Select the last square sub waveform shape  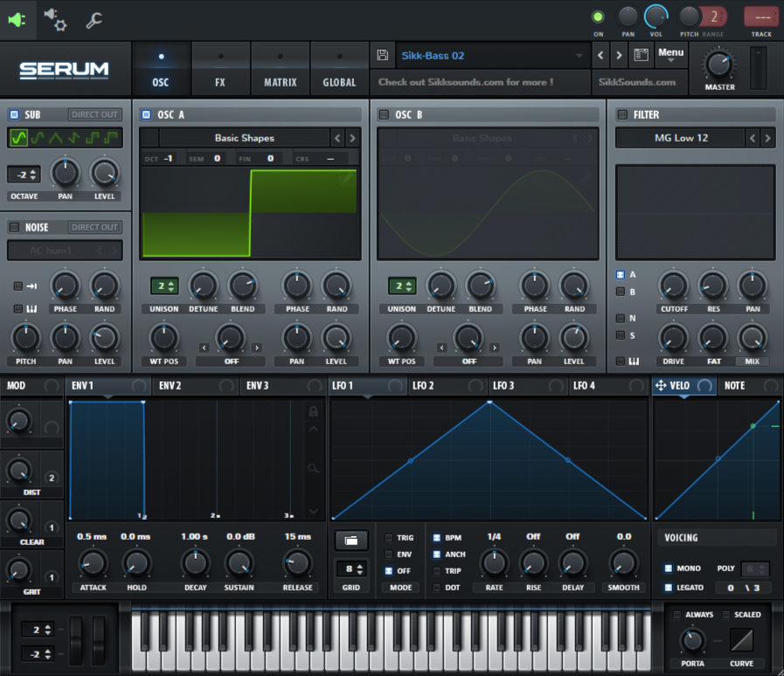(112, 138)
